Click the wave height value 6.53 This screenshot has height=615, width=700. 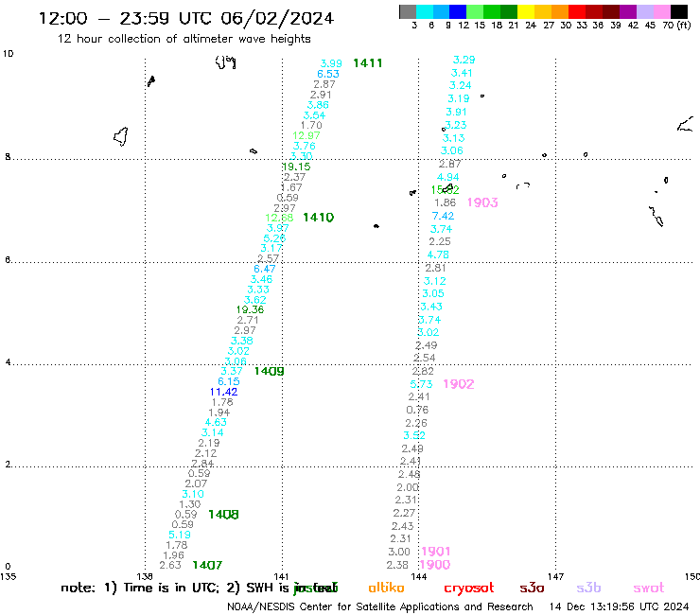(328, 74)
